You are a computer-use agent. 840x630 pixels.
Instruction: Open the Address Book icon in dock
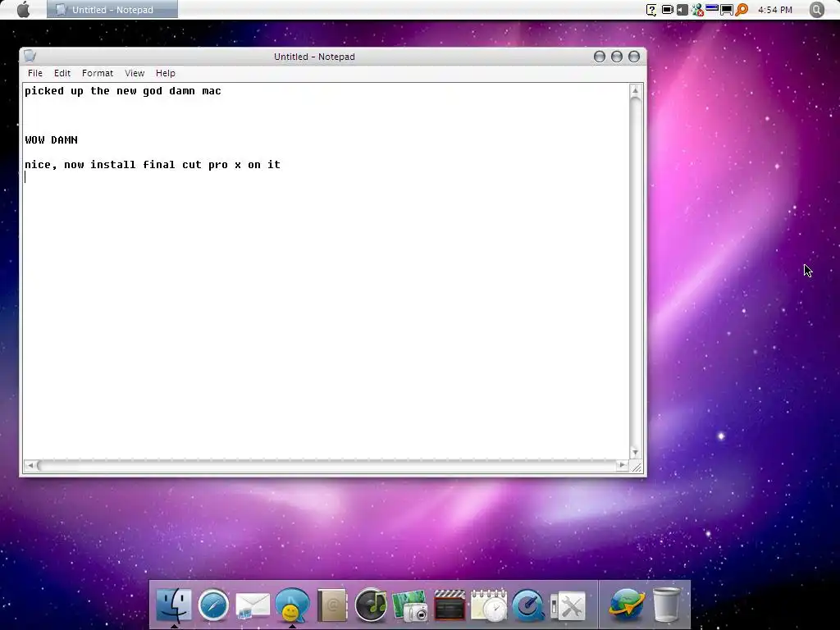coord(331,605)
